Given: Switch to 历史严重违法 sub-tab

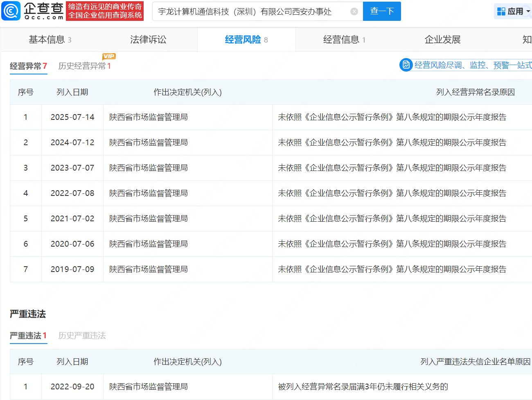Looking at the screenshot, I should point(82,336).
